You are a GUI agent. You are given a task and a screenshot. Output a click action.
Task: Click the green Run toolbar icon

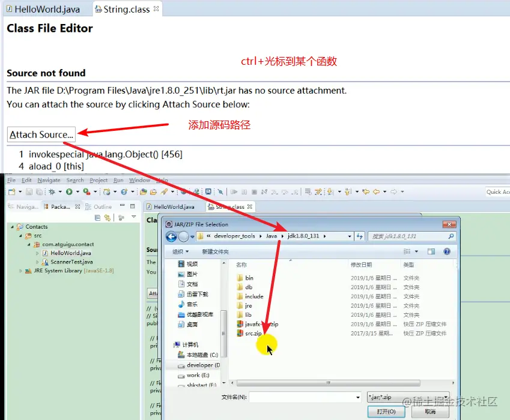(x=69, y=191)
